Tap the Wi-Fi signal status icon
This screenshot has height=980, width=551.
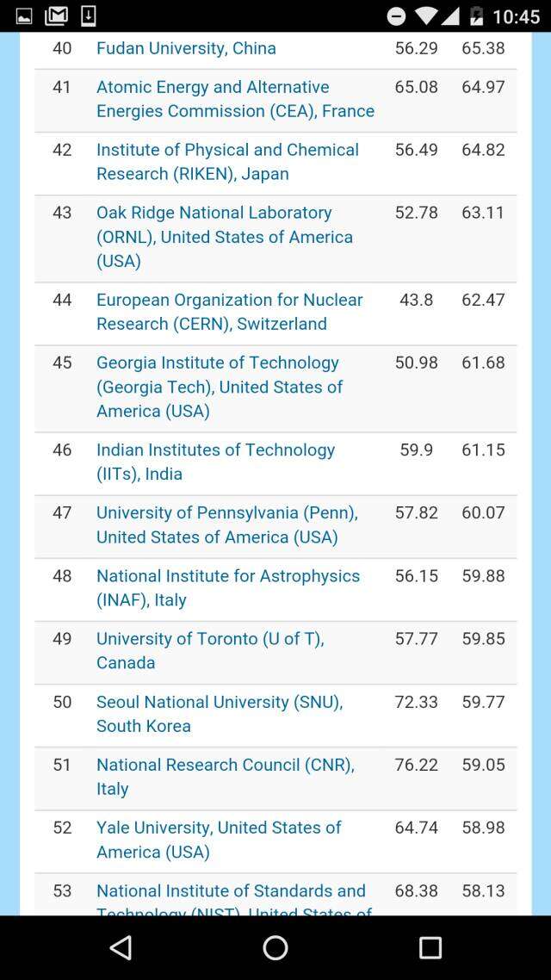[425, 16]
